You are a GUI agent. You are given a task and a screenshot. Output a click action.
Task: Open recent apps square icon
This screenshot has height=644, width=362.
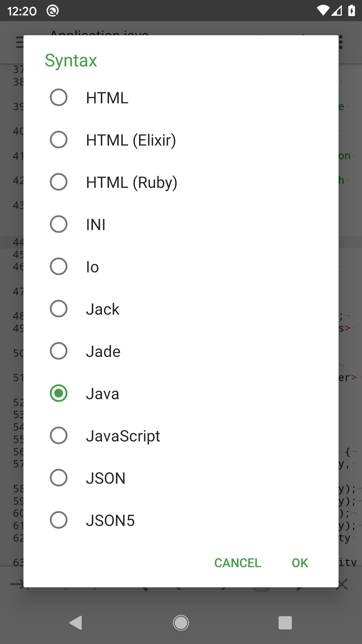pos(285,623)
